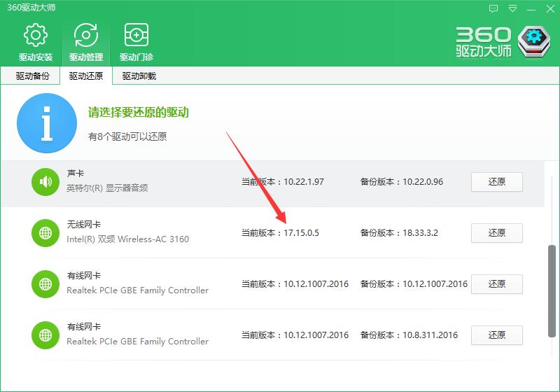Screen dimensions: 560x392
Task: Minimize the 360驱动大师 window
Action: 531,8
